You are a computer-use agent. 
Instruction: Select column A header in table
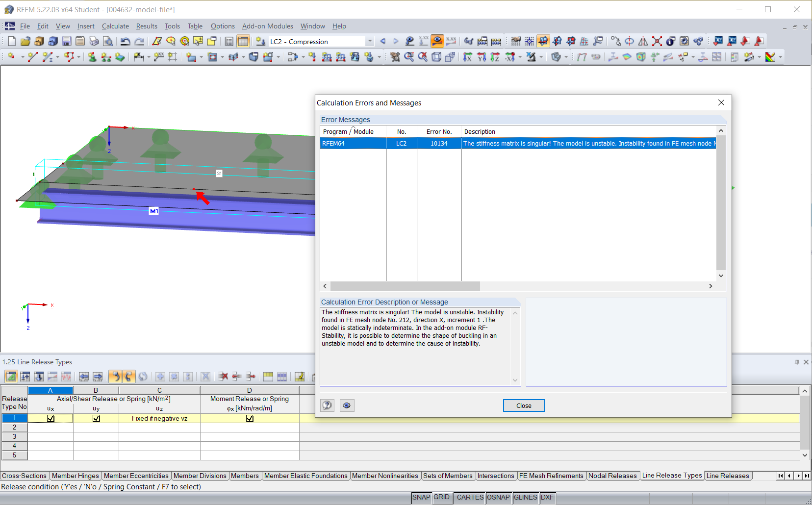pyautogui.click(x=51, y=390)
